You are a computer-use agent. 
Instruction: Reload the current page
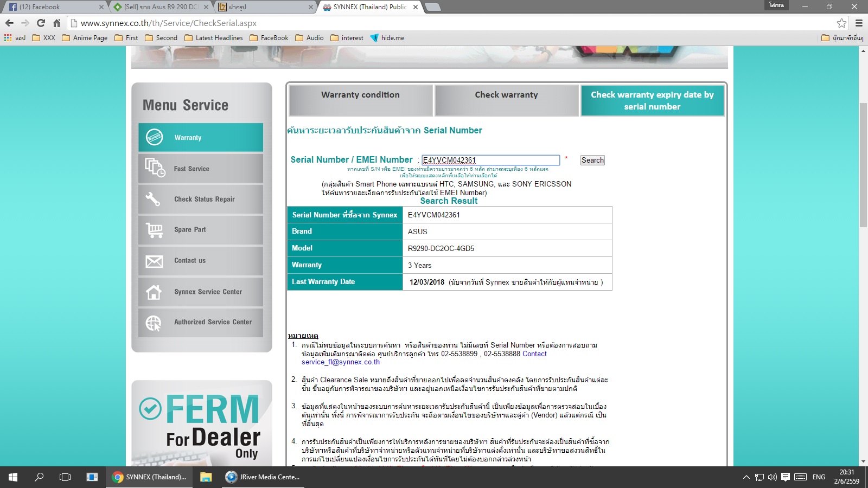41,23
